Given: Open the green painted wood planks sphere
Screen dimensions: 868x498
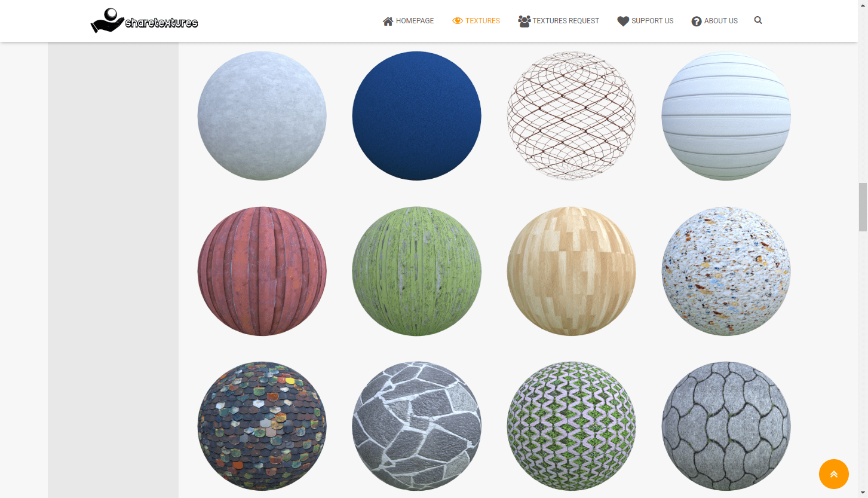Looking at the screenshot, I should (416, 271).
